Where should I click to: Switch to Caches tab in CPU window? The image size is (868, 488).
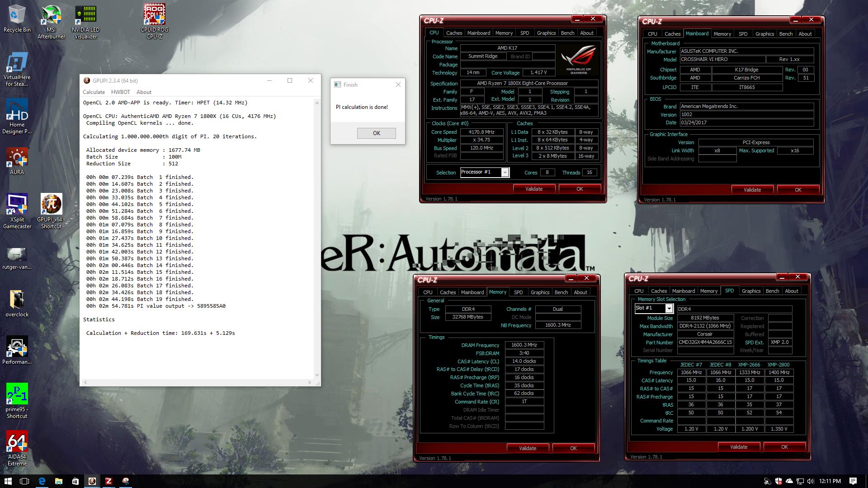(454, 33)
